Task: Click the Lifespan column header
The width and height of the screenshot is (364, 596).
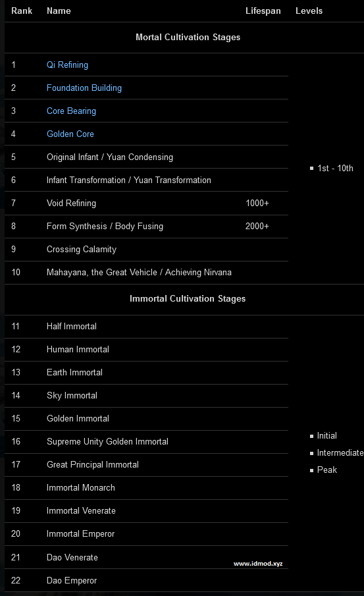Action: pos(263,11)
